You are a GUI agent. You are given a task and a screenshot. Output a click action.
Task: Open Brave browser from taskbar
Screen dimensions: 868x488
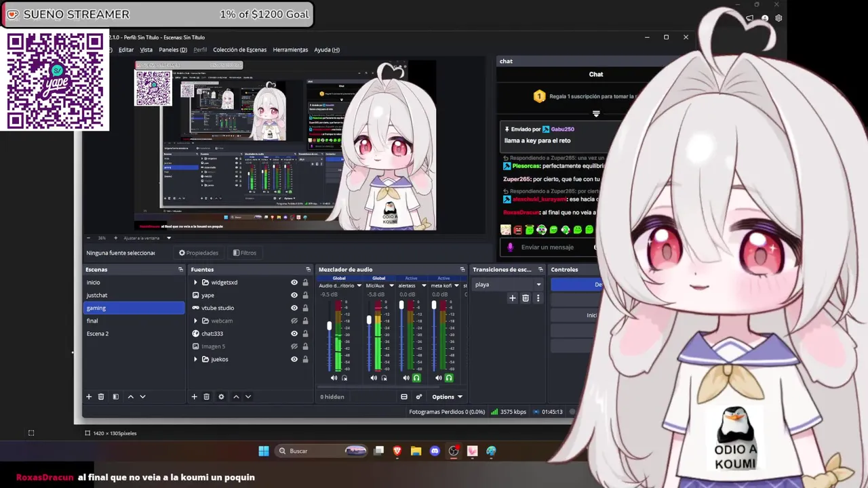397,451
